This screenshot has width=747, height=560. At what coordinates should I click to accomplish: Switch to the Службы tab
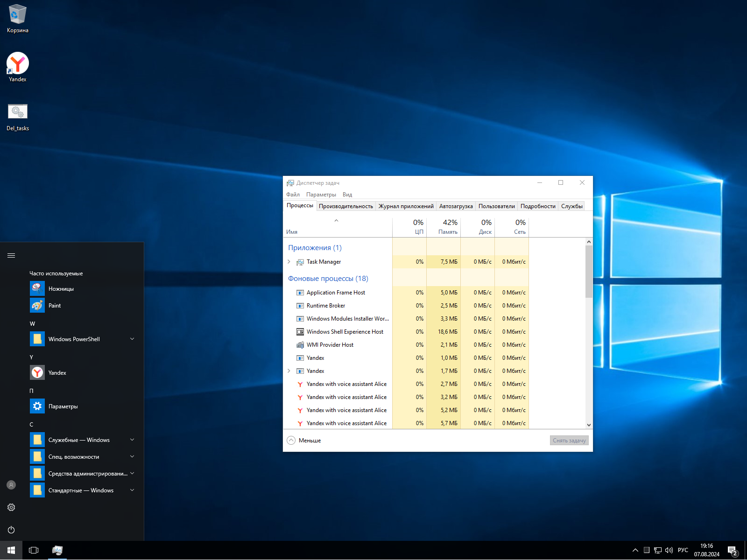point(572,206)
